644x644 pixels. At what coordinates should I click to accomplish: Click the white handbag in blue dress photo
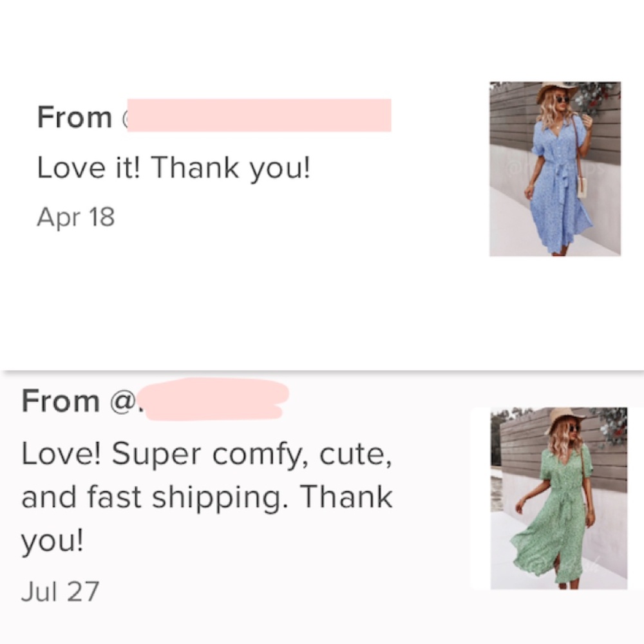coord(582,187)
